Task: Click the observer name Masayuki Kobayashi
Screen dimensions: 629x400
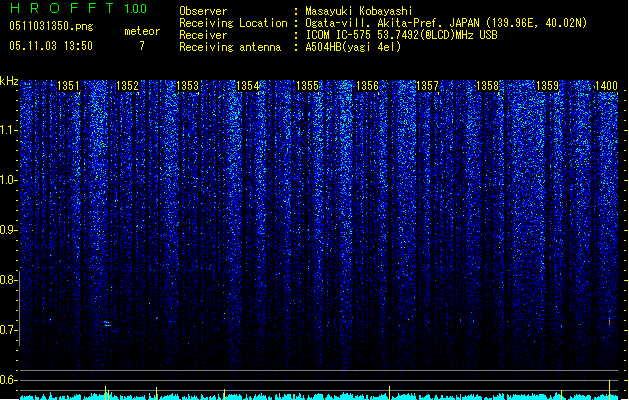Action: [x=359, y=11]
